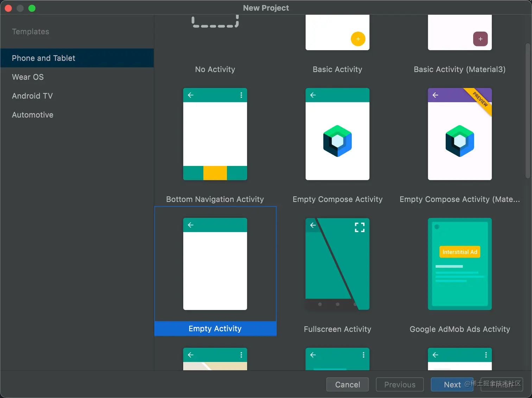The width and height of the screenshot is (532, 398).
Task: Select Empty Compose Activity (Material3) thumbnail
Action: coord(460,134)
